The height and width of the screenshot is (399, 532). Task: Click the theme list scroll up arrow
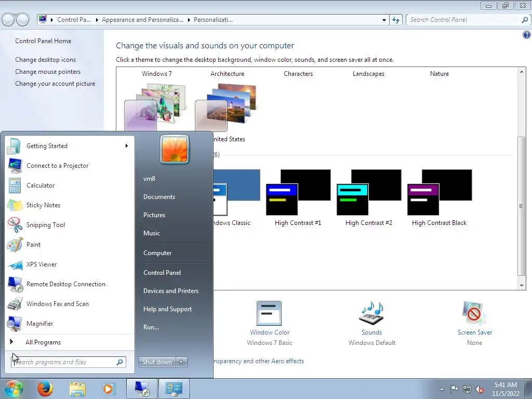coord(522,72)
